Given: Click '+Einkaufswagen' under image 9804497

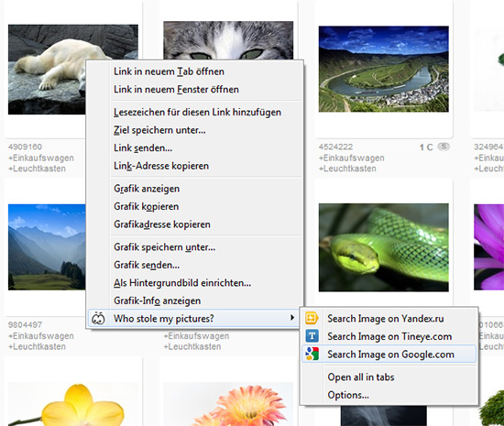Looking at the screenshot, I should tap(41, 335).
